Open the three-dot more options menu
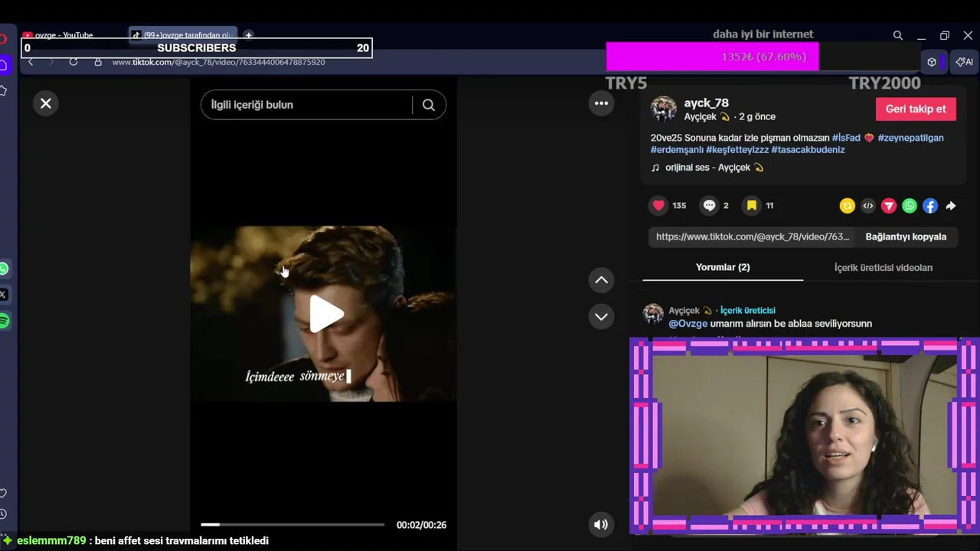The image size is (980, 551). (602, 103)
